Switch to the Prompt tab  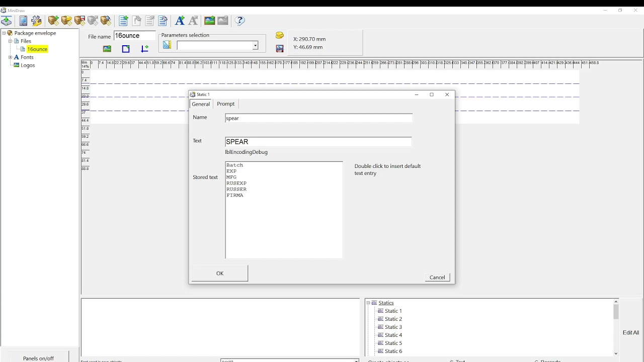225,104
